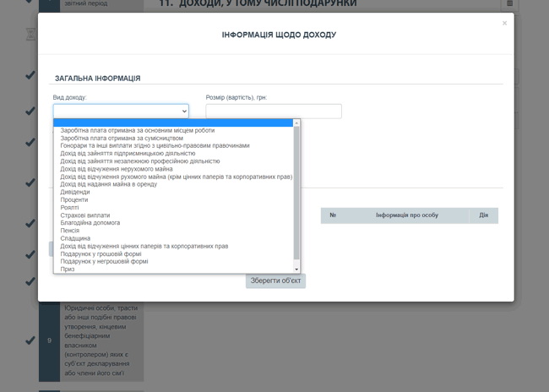Select 'Заробітна плата отримана за основним місцем роботи'
The height and width of the screenshot is (392, 549).
tap(138, 130)
